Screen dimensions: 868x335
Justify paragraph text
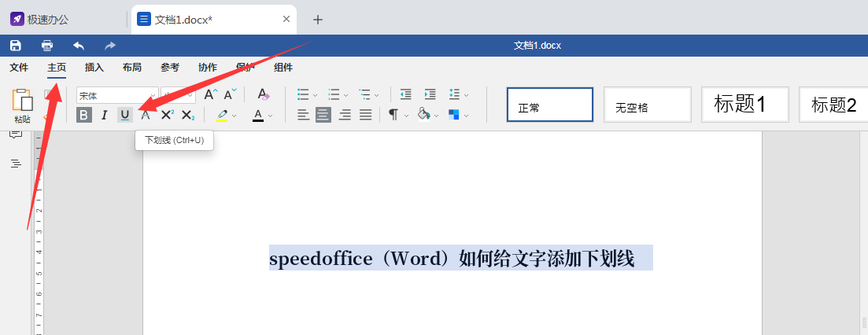click(x=365, y=115)
